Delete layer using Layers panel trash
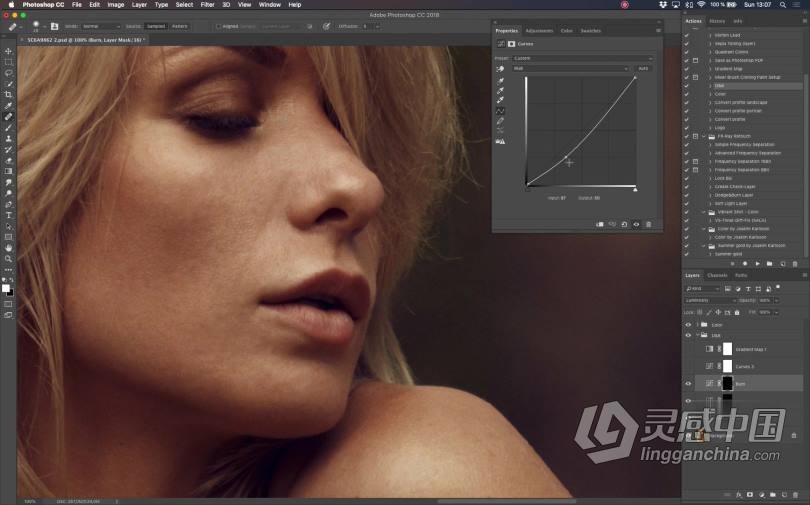The image size is (810, 505). [796, 495]
